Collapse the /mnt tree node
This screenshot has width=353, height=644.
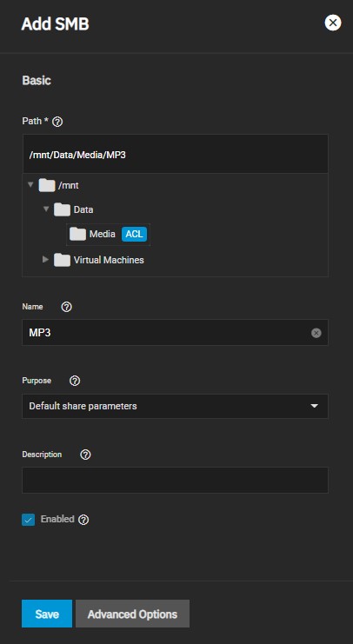point(30,184)
